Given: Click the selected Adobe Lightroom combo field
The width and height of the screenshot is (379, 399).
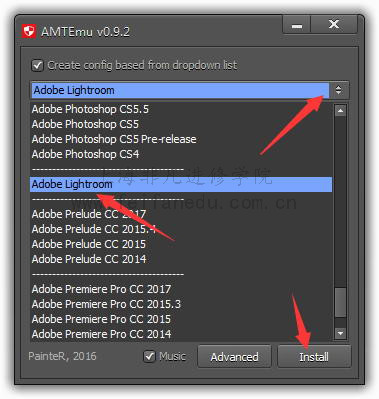Looking at the screenshot, I should click(180, 90).
